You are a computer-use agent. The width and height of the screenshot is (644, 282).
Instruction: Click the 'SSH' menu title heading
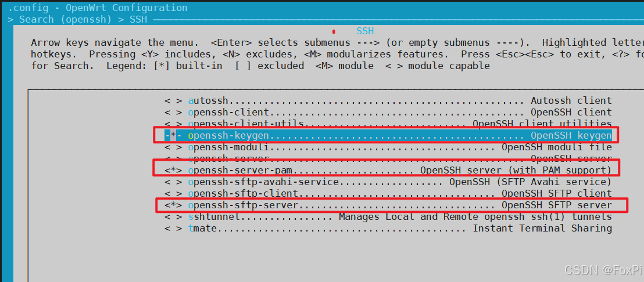pyautogui.click(x=365, y=31)
